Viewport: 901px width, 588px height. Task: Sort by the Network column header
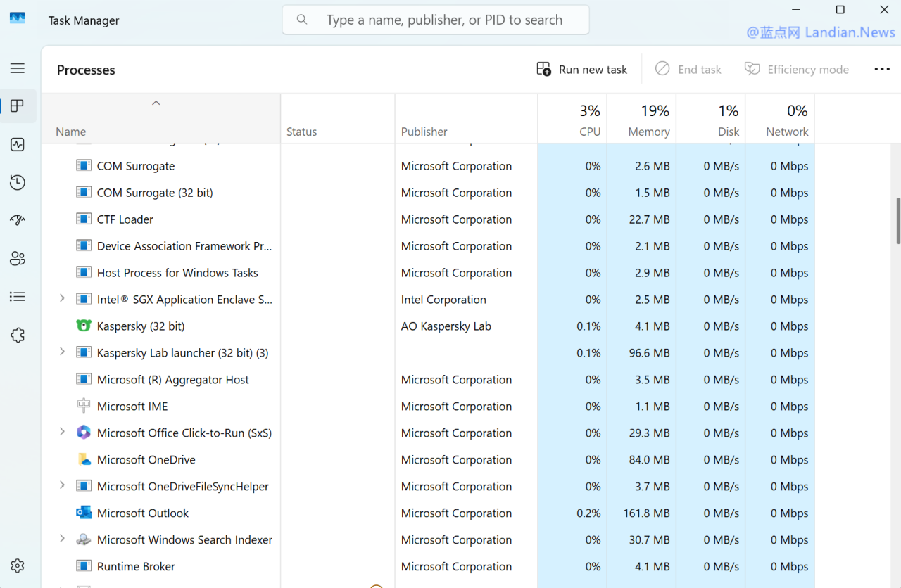point(780,119)
